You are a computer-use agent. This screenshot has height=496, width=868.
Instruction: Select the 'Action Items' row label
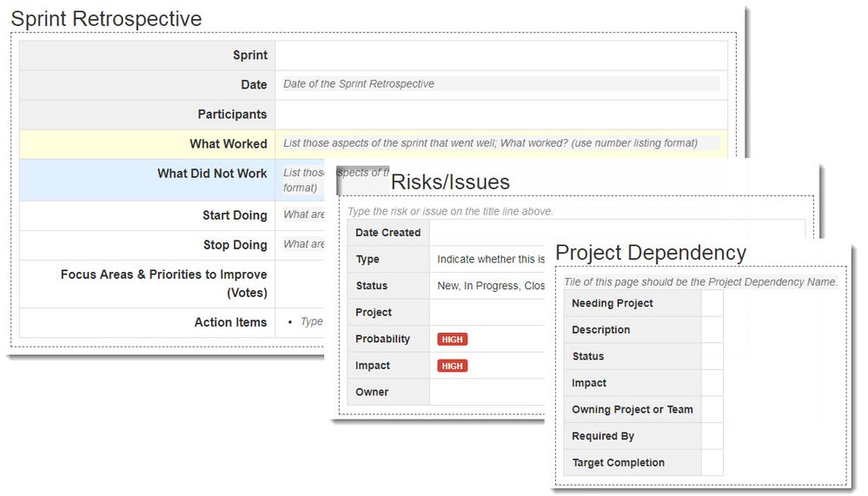230,322
